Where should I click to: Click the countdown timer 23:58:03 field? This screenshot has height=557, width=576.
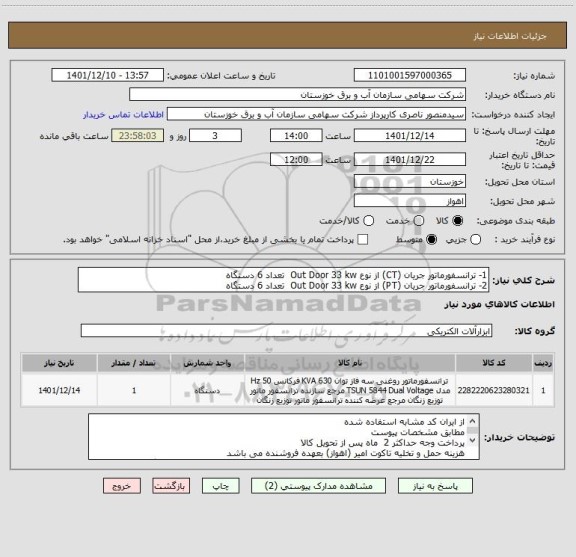138,136
